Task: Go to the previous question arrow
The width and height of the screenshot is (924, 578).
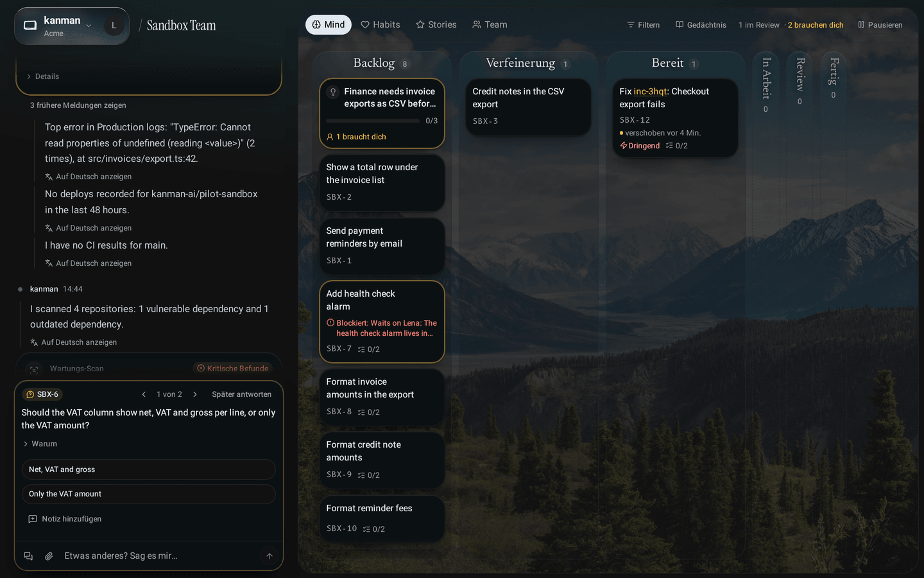Action: [x=144, y=394]
